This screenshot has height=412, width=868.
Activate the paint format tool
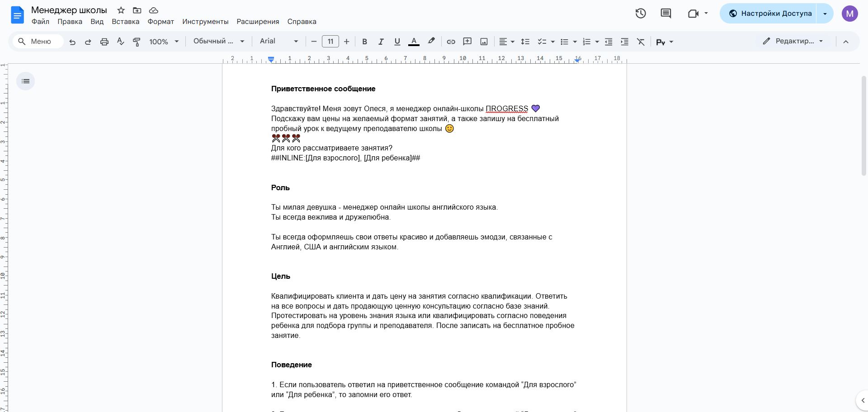coord(137,42)
